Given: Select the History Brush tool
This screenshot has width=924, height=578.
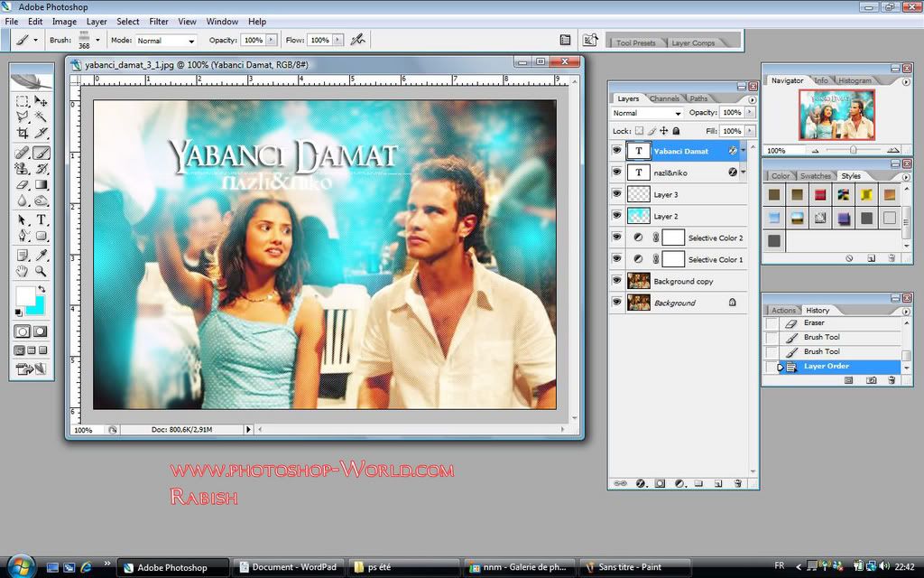Looking at the screenshot, I should (x=41, y=169).
